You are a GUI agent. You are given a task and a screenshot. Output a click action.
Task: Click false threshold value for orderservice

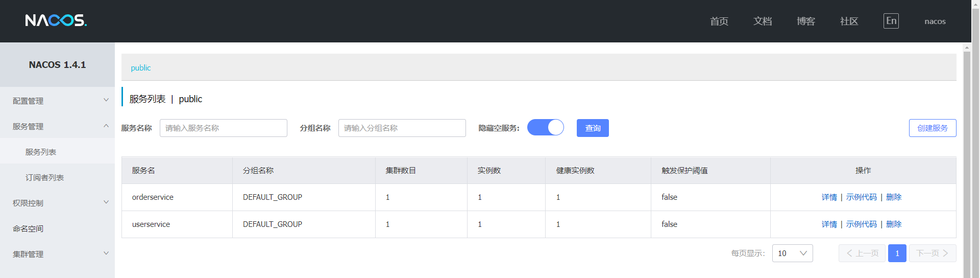pos(669,197)
